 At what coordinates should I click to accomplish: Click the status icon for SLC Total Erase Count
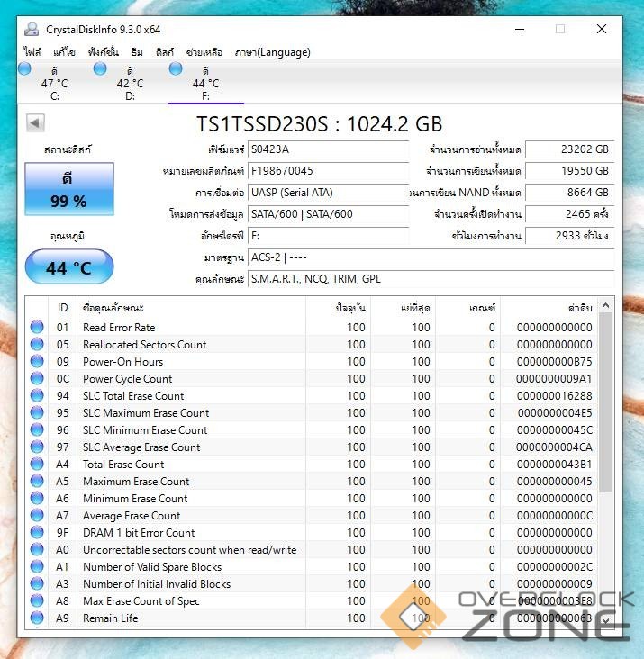tap(37, 395)
